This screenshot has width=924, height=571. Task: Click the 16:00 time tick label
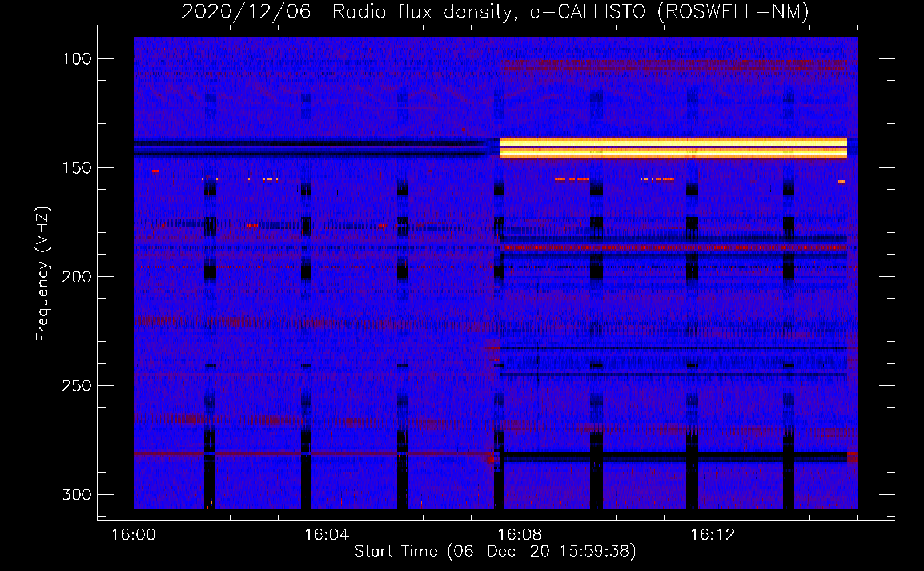click(x=134, y=535)
